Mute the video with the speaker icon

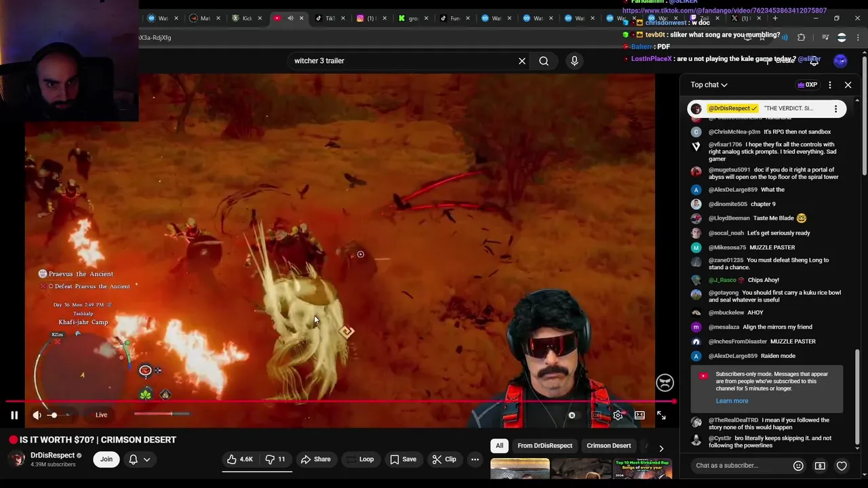(37, 415)
